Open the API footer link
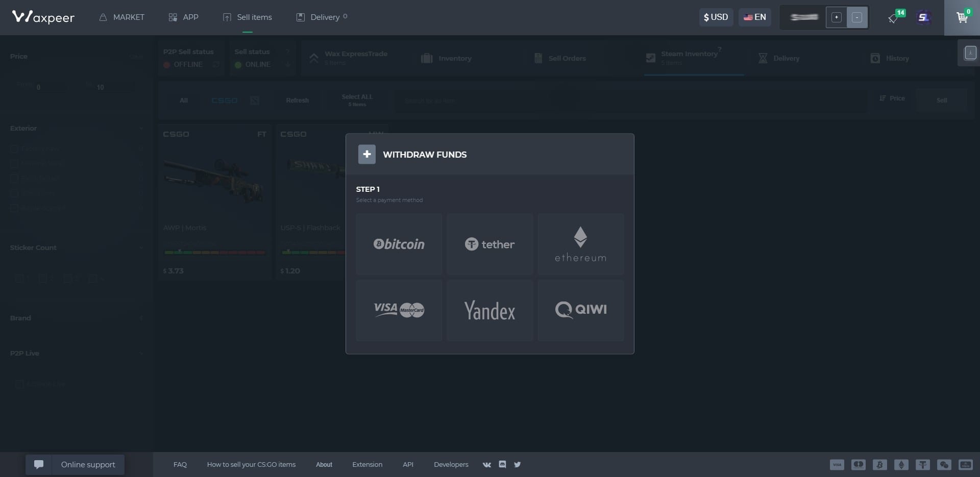Viewport: 980px width, 477px height. (x=408, y=465)
